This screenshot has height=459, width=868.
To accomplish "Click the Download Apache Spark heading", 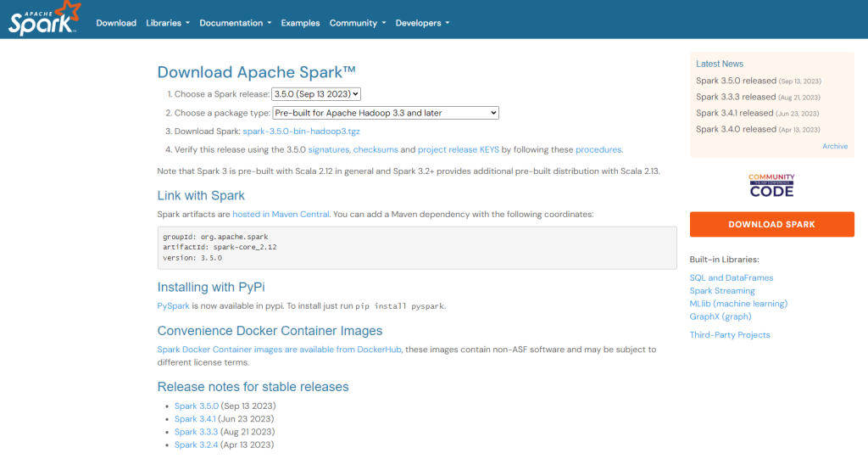I will coord(256,72).
